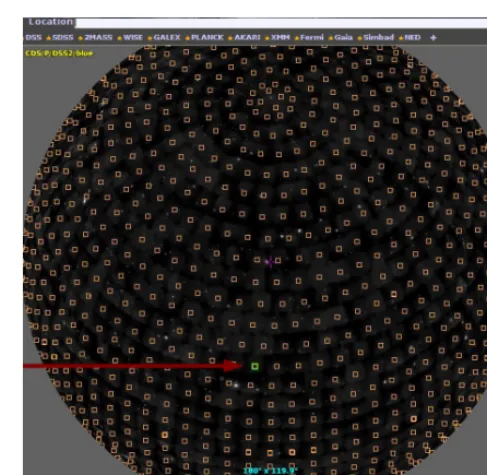Click the plus icon to add bookmark

433,38
